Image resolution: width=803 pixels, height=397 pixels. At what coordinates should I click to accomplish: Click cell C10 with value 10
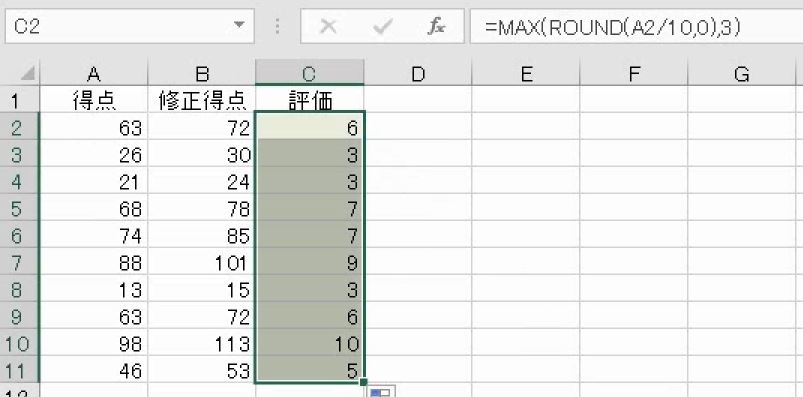coord(310,343)
